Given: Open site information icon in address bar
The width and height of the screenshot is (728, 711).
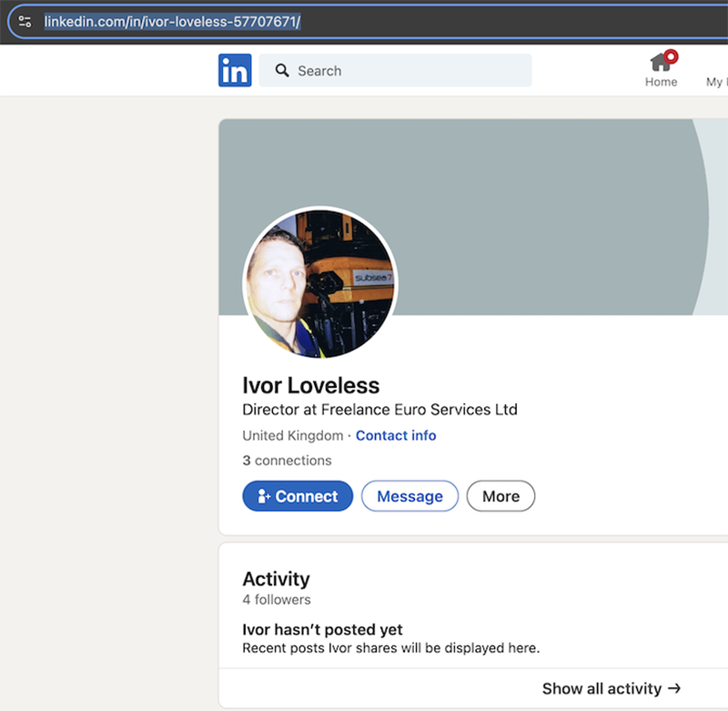Looking at the screenshot, I should [25, 21].
